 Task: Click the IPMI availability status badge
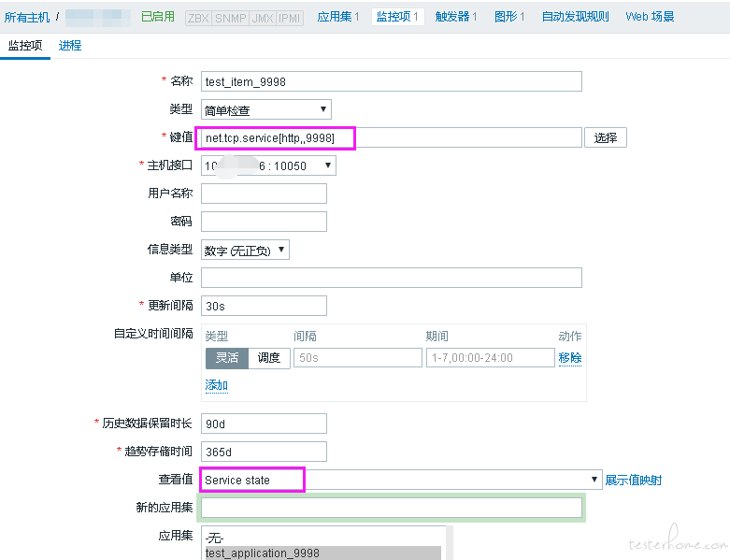291,18
